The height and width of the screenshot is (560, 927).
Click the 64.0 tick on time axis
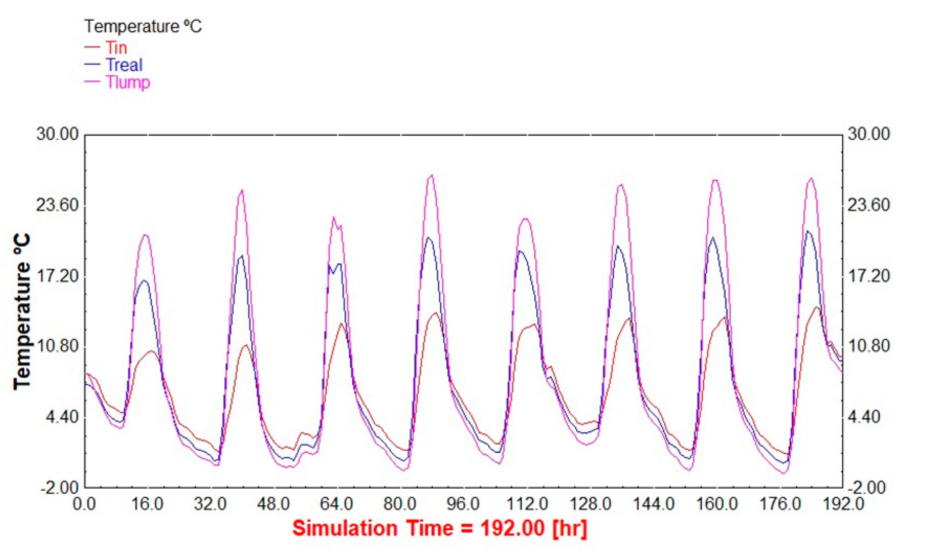click(x=337, y=504)
